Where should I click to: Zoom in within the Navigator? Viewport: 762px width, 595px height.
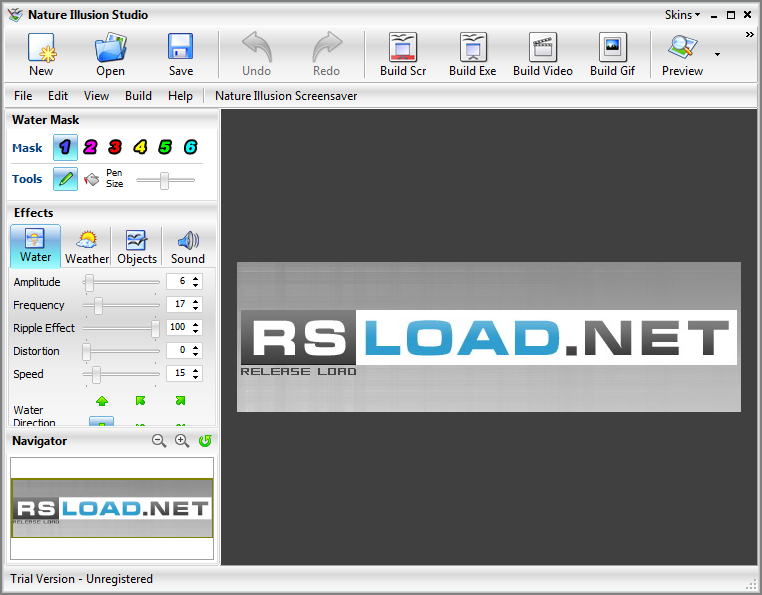(x=182, y=441)
